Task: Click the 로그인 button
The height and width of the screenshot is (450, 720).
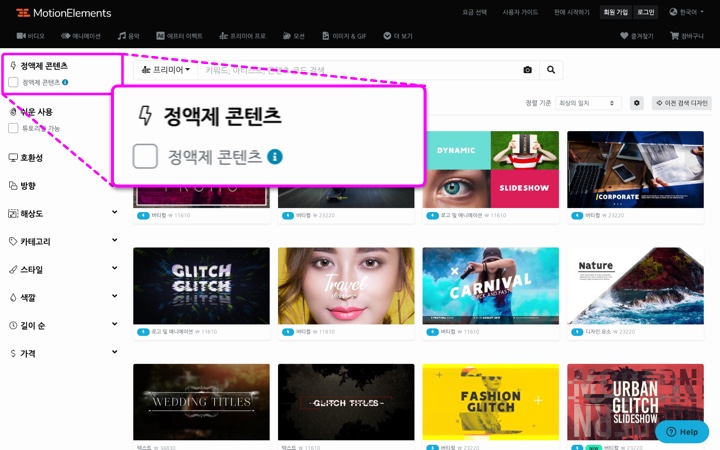Action: pos(646,12)
